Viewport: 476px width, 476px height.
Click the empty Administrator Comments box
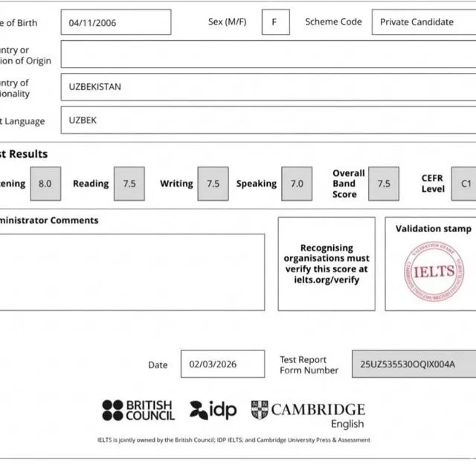(x=132, y=272)
